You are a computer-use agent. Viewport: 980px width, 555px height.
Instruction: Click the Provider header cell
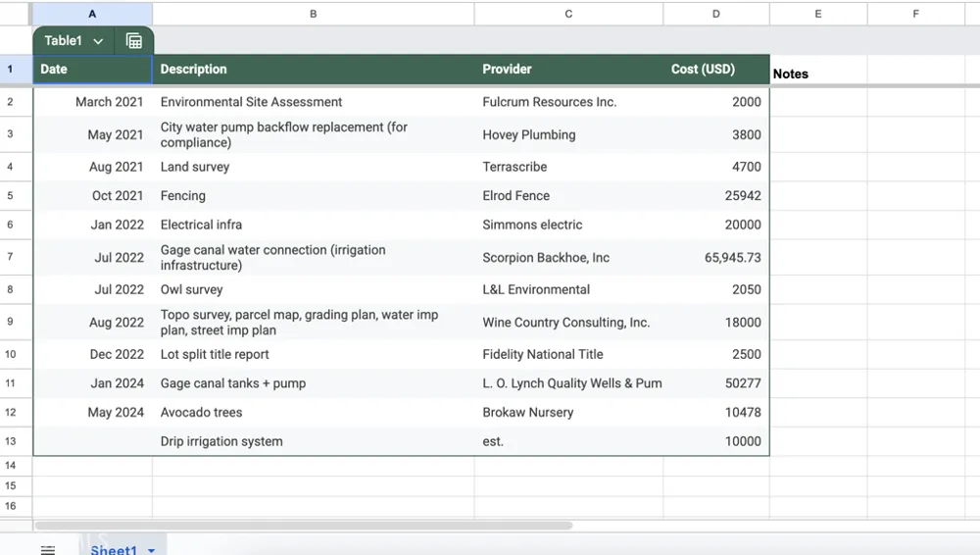tap(568, 70)
